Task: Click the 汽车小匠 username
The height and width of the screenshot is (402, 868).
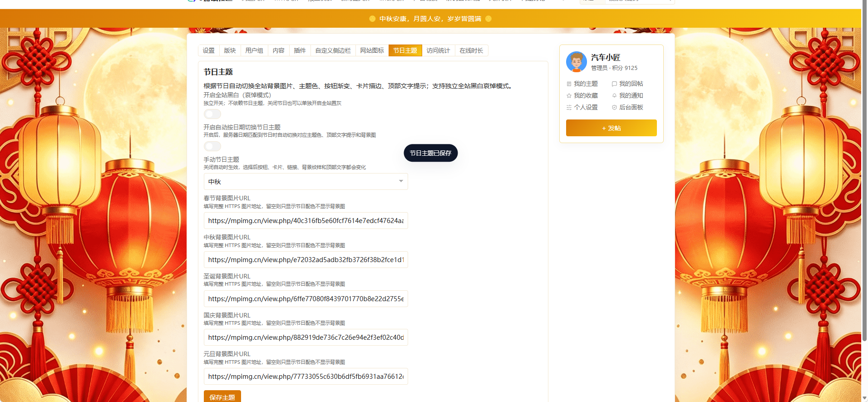Action: coord(606,58)
